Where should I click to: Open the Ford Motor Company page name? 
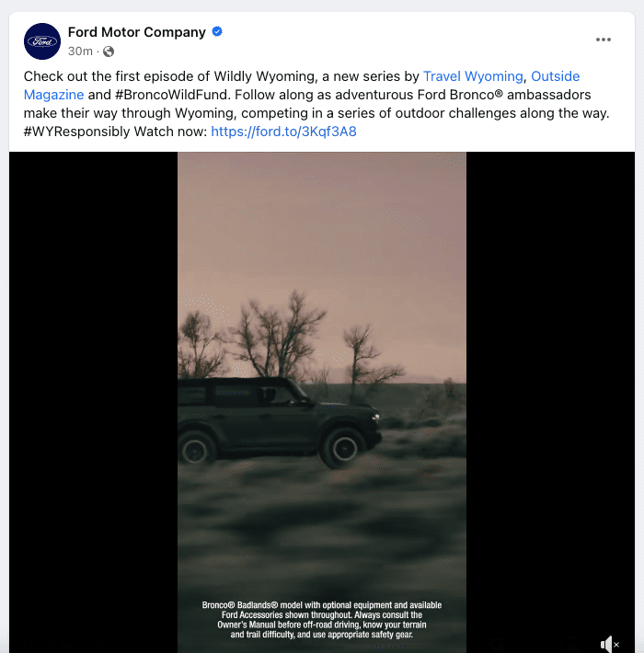[x=137, y=32]
